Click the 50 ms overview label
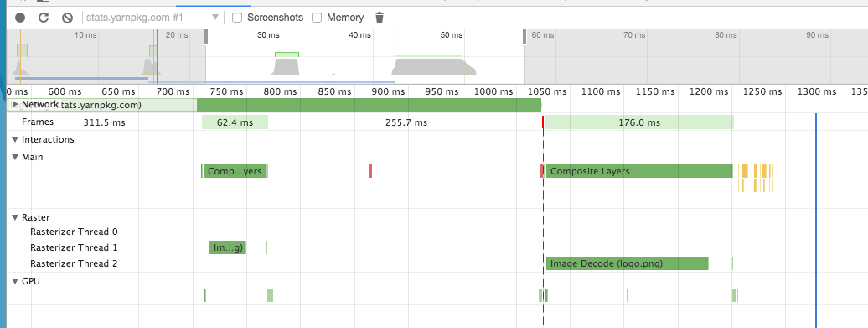The height and width of the screenshot is (328, 868). tap(451, 35)
